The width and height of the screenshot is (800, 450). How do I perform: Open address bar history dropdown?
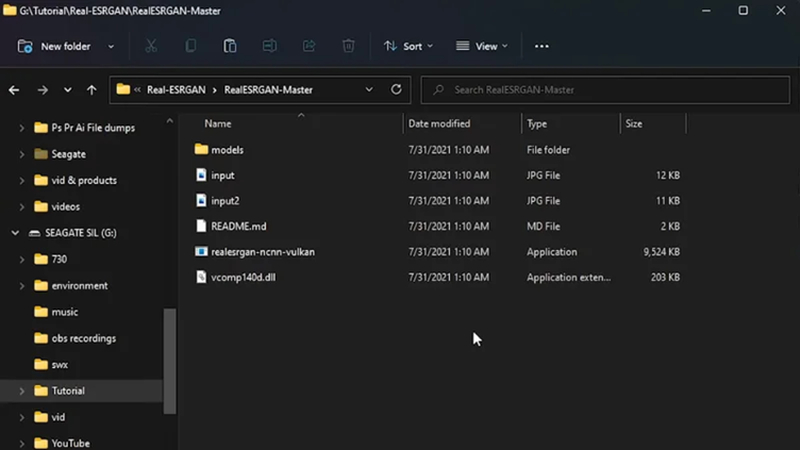click(369, 89)
